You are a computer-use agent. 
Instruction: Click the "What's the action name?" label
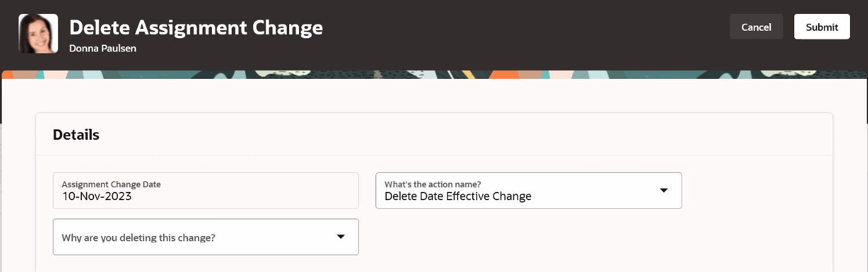pyautogui.click(x=433, y=184)
